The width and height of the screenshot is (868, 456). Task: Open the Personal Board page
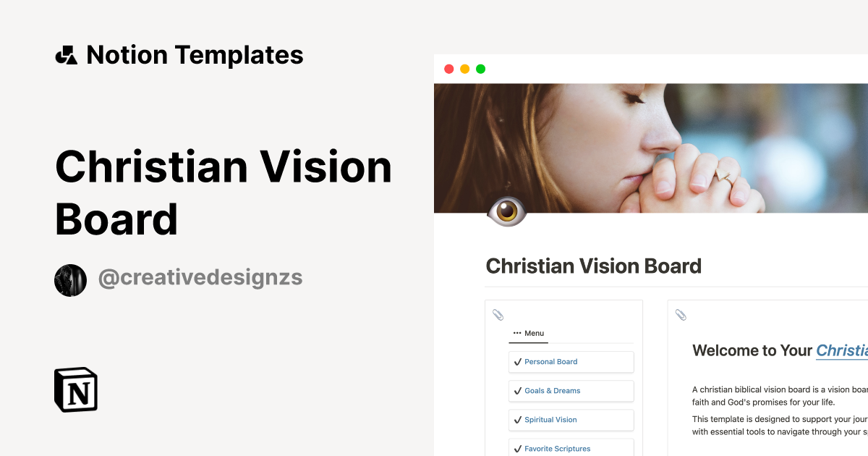point(551,362)
